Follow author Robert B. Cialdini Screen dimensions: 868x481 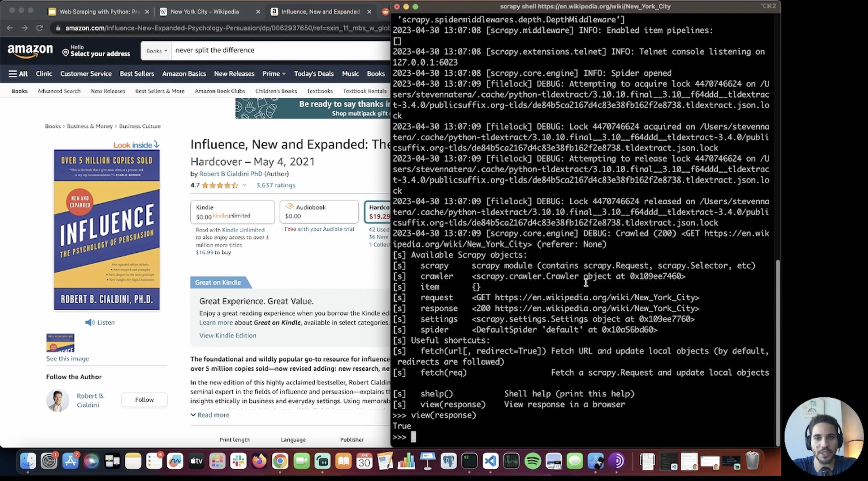[x=144, y=400]
